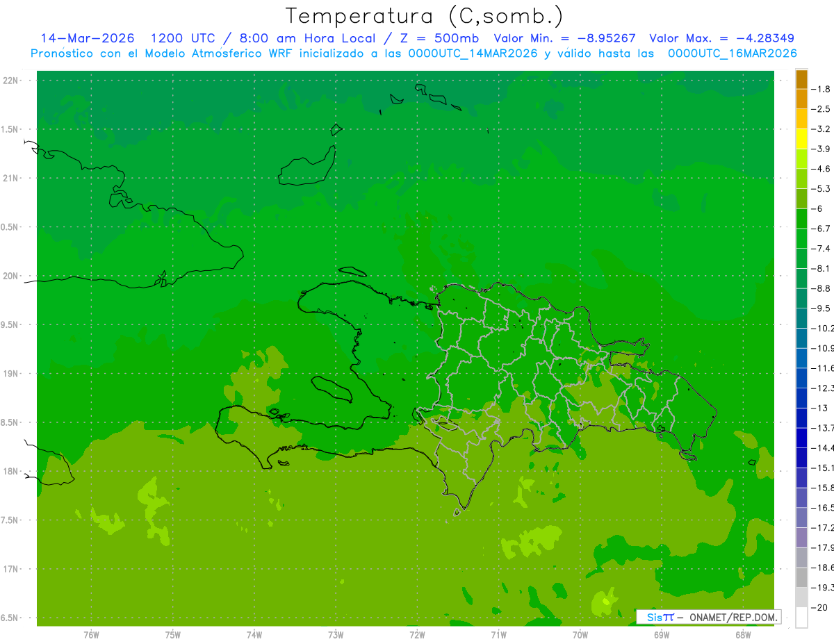Click the "Temperatura (C,somb.)" chart title

pyautogui.click(x=424, y=16)
